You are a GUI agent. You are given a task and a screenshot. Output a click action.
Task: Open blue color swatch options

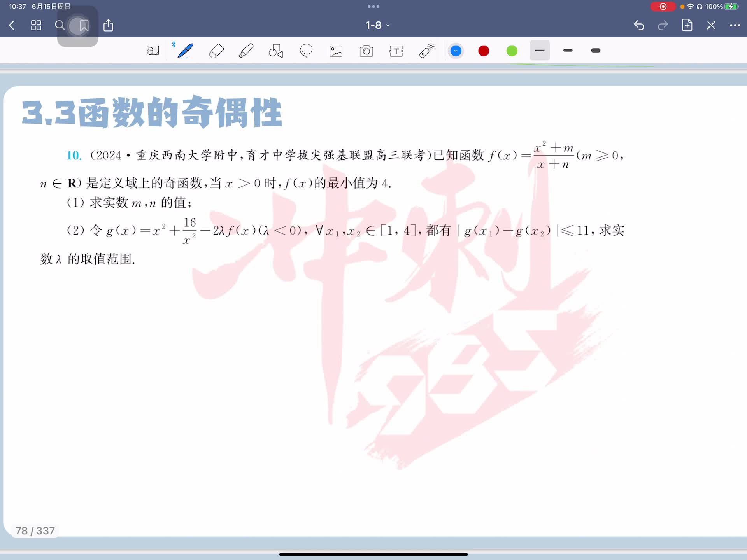pos(456,51)
